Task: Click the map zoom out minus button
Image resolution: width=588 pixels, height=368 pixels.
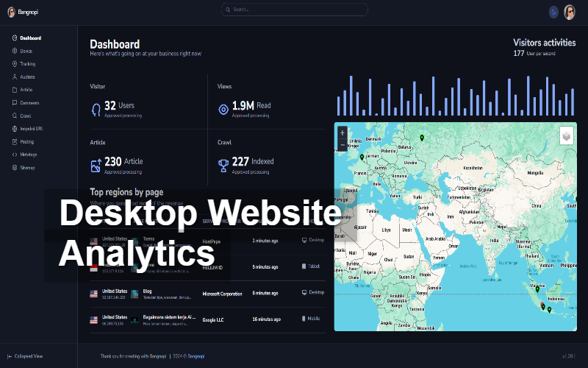Action: [x=343, y=146]
